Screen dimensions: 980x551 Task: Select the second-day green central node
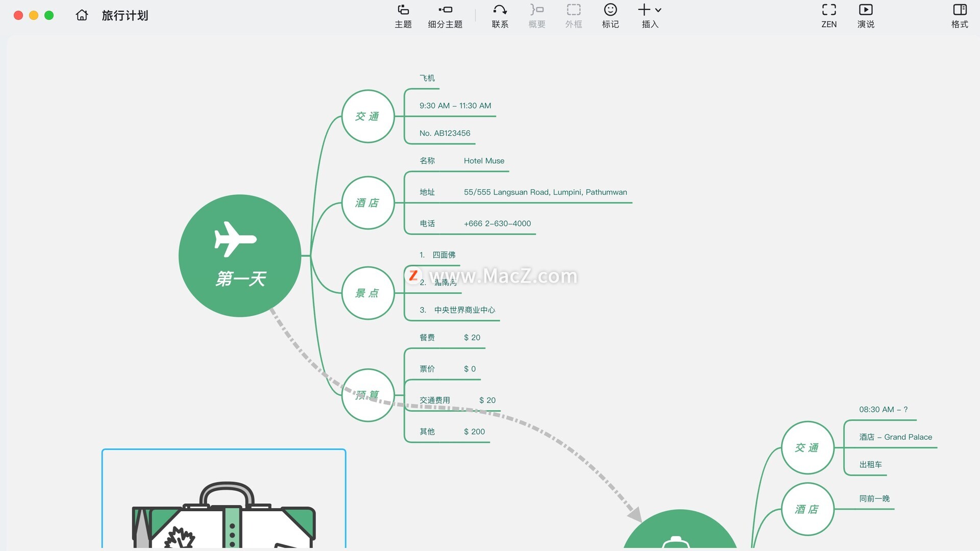[680, 529]
